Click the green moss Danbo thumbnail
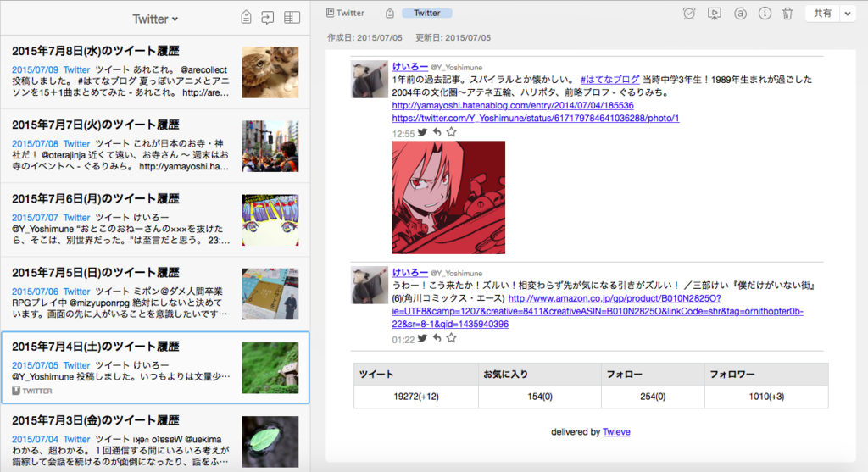 pos(270,368)
